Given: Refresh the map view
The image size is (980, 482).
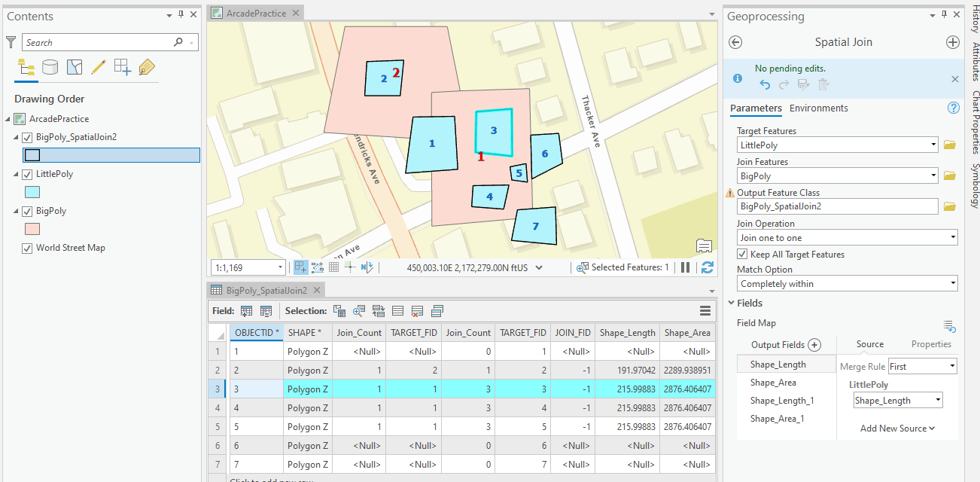Looking at the screenshot, I should pyautogui.click(x=705, y=267).
